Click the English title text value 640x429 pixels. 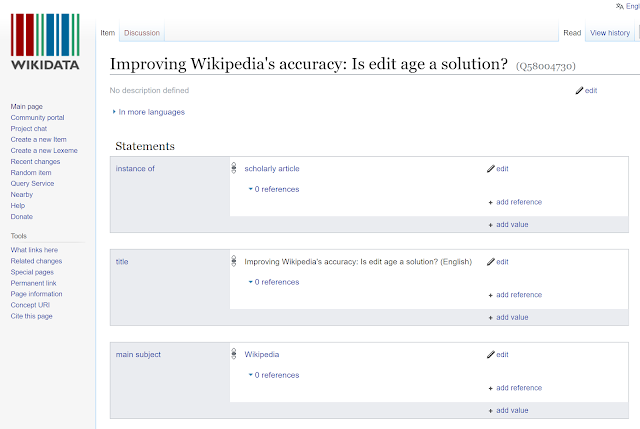pos(358,262)
